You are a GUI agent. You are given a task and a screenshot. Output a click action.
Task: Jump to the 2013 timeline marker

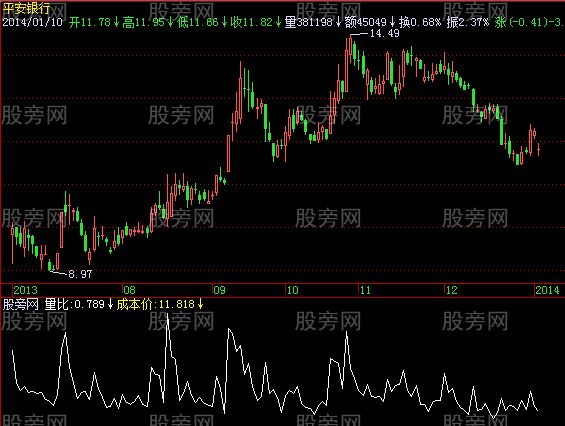tap(25, 290)
